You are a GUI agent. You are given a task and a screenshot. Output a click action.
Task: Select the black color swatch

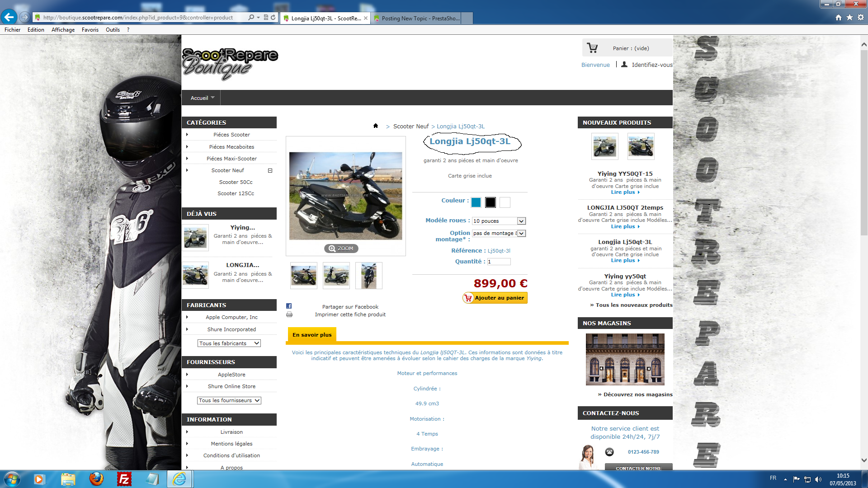[491, 202]
